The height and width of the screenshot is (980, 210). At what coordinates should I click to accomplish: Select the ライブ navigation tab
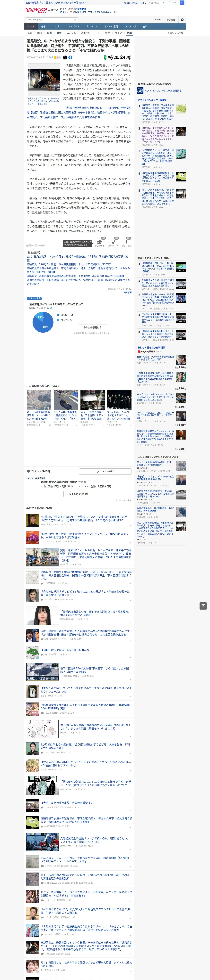(56, 27)
